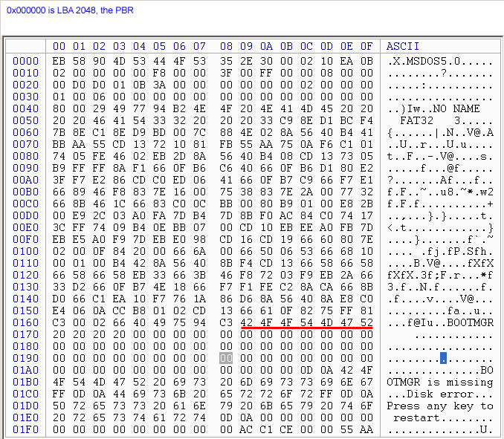Select byte 44 in row 01C0
504x439 pixels.
click(x=119, y=394)
